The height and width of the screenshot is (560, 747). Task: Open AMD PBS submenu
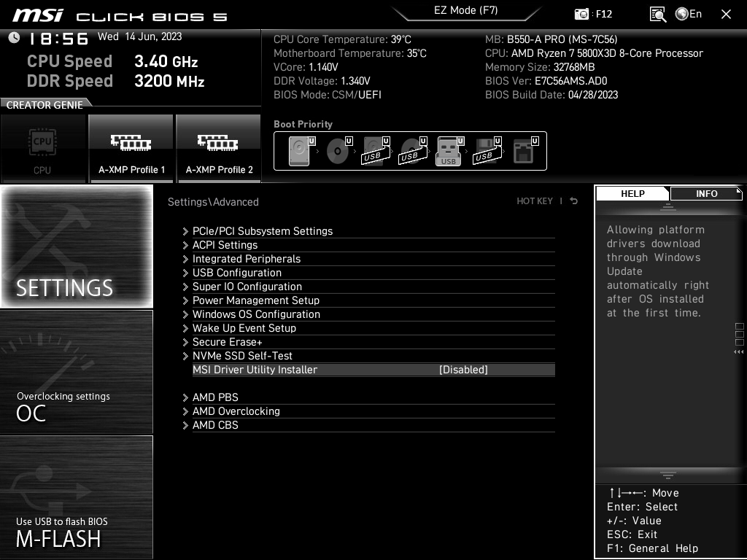215,397
